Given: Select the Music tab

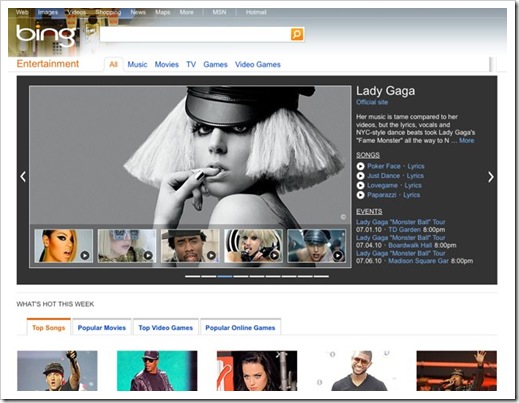Looking at the screenshot, I should tap(137, 64).
